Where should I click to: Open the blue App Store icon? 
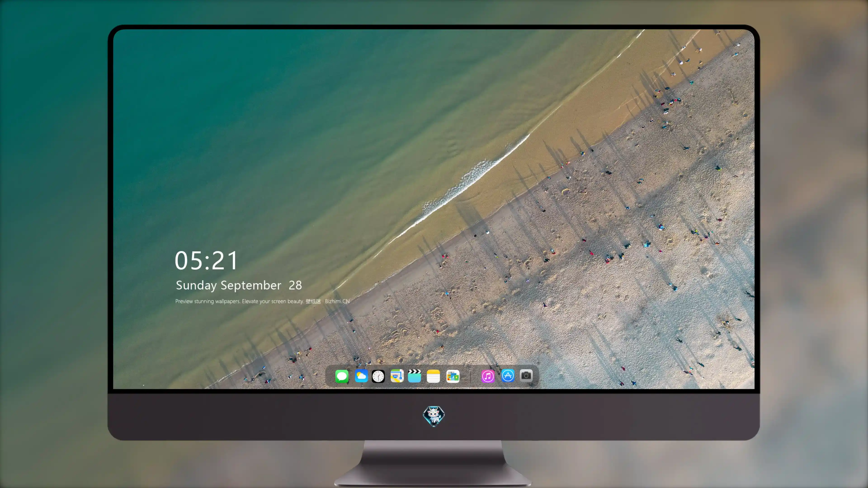508,375
